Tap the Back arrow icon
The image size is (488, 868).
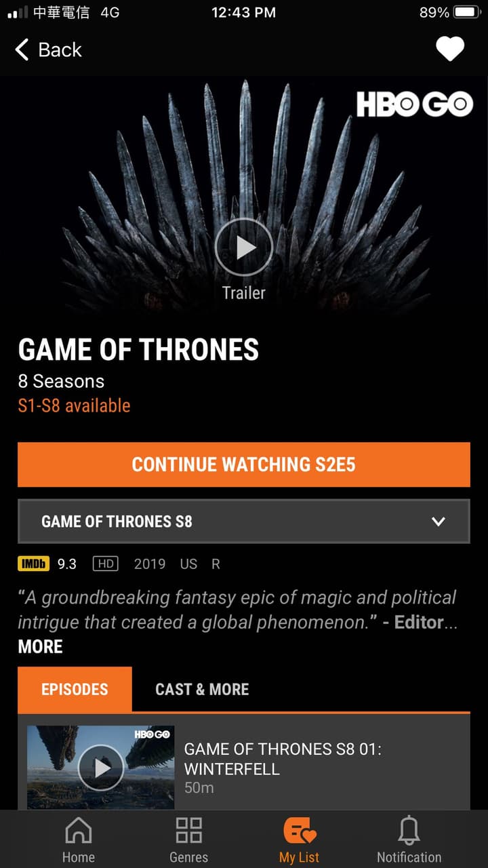tap(22, 50)
